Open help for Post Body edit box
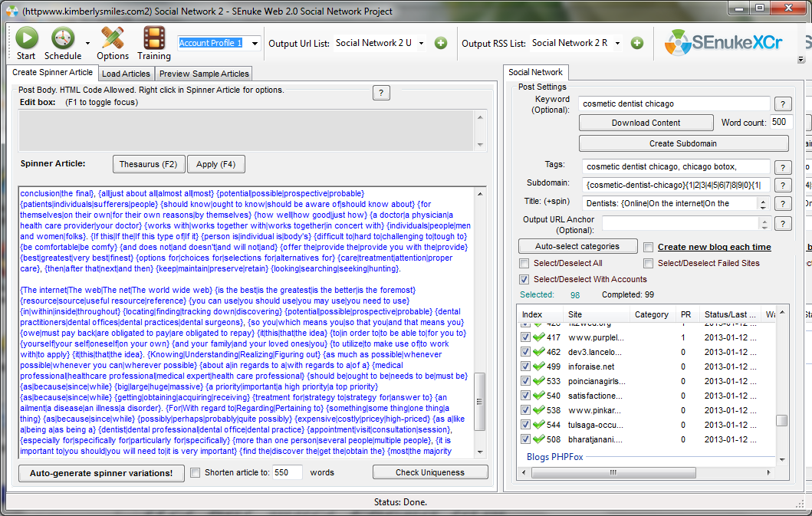 pos(381,93)
